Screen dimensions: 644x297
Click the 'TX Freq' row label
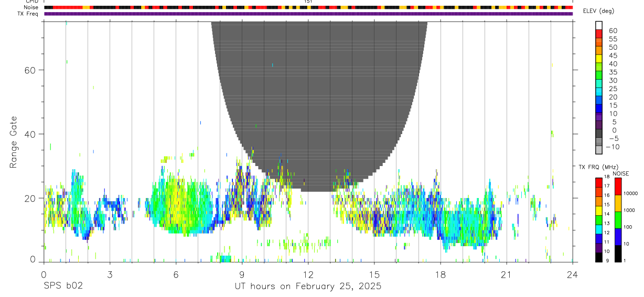click(x=28, y=14)
